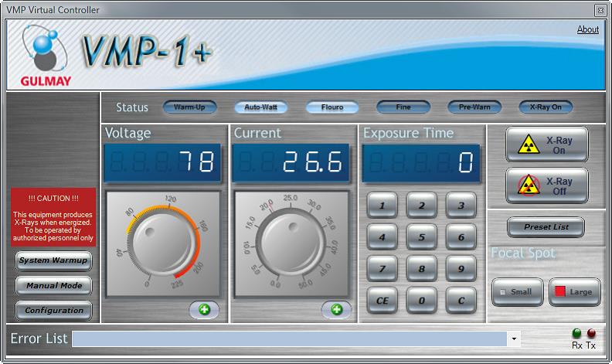Click keypad digit 3

pos(461,205)
